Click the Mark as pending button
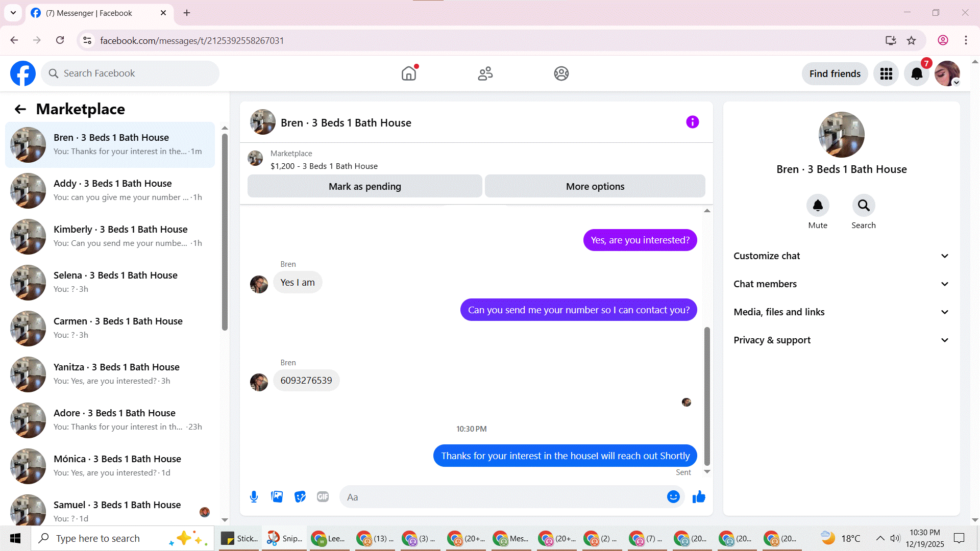Screen dimensions: 980x551 [364, 186]
